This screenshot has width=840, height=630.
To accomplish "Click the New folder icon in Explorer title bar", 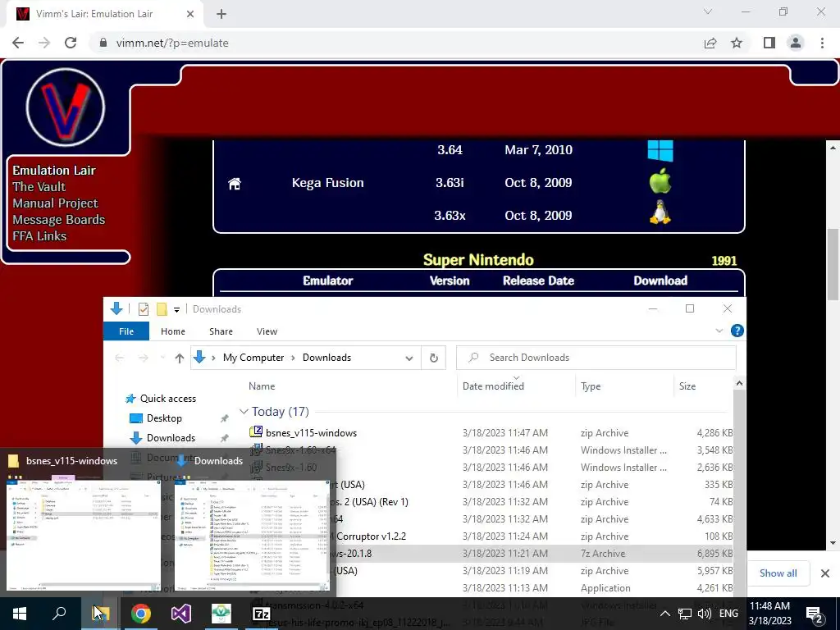I will click(162, 309).
